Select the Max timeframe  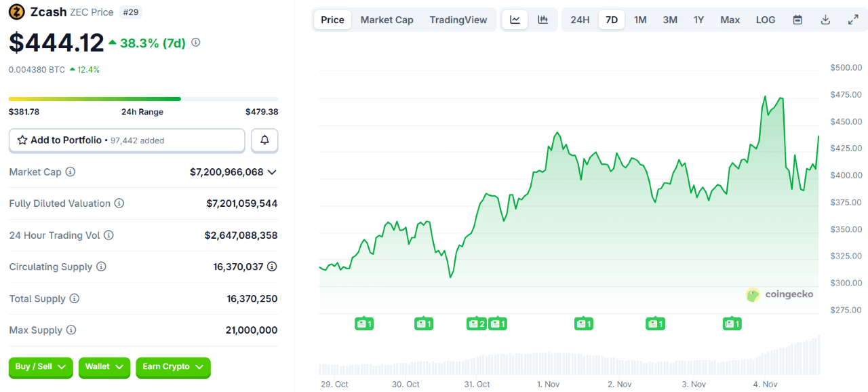tap(730, 20)
